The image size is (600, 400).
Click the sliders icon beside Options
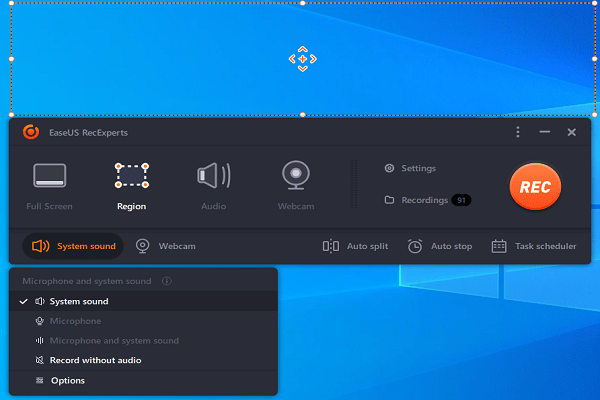39,380
